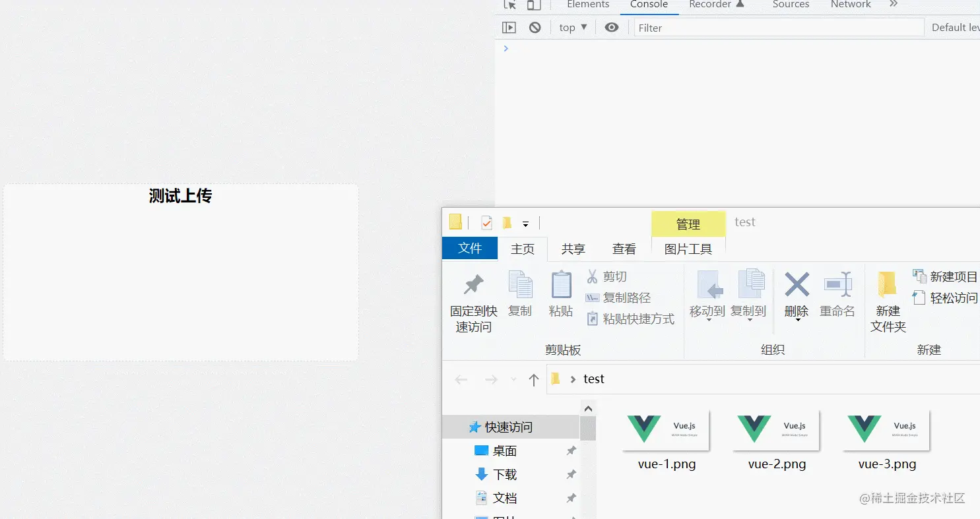
Task: Focus the console Filter input field
Action: [x=779, y=28]
